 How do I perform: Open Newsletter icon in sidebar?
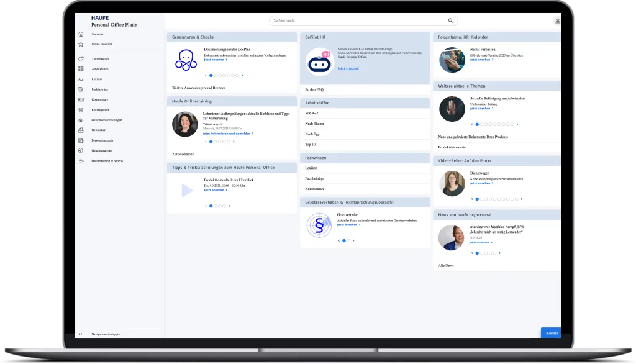click(x=81, y=130)
